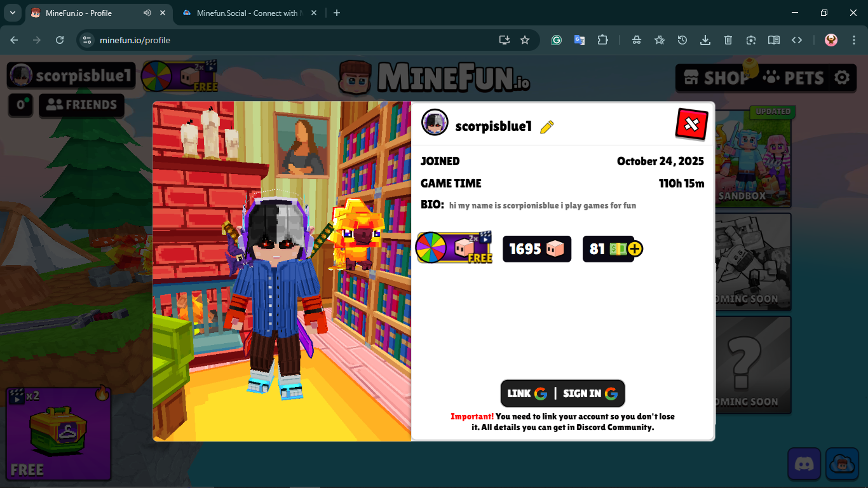Click the cloud save icon

point(842,464)
